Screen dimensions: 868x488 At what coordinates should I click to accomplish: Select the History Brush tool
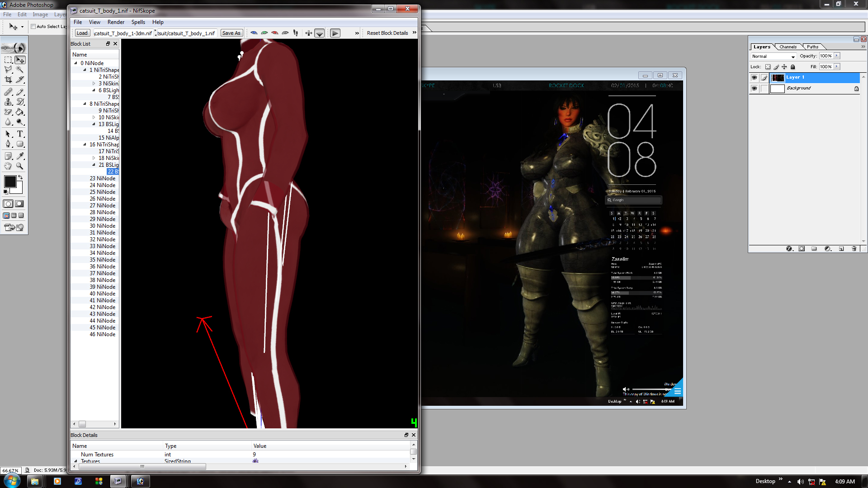20,102
